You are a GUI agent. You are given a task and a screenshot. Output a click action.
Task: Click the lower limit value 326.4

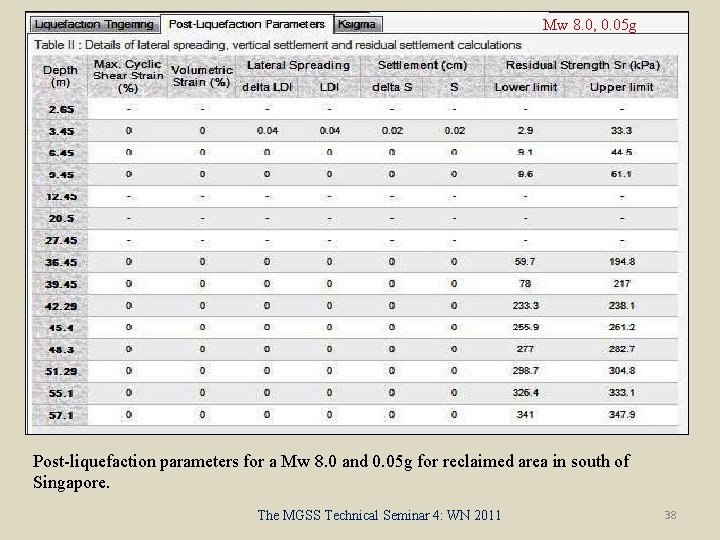coord(526,393)
